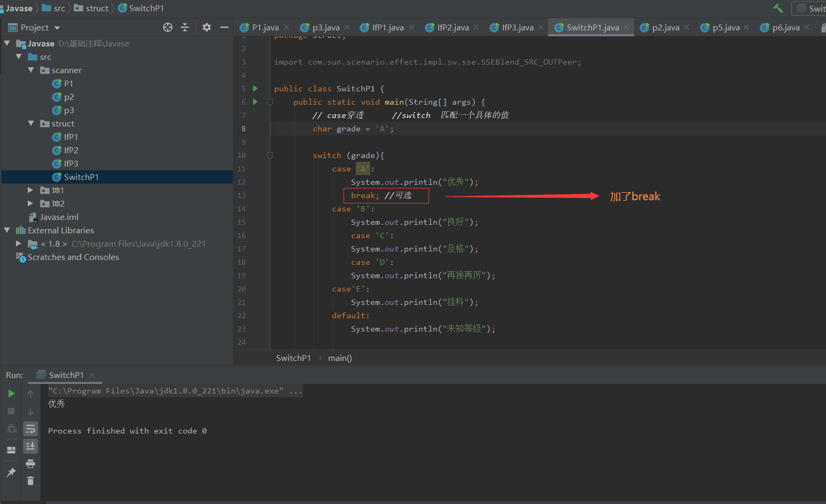Click the trash icon to clear console output

click(30, 481)
